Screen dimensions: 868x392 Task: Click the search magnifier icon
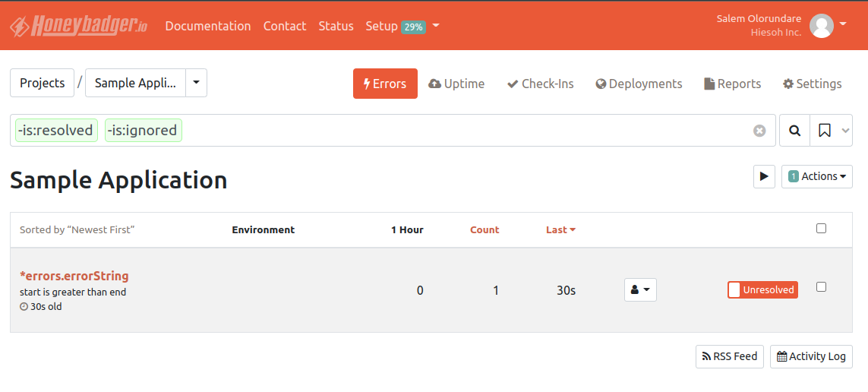(794, 131)
